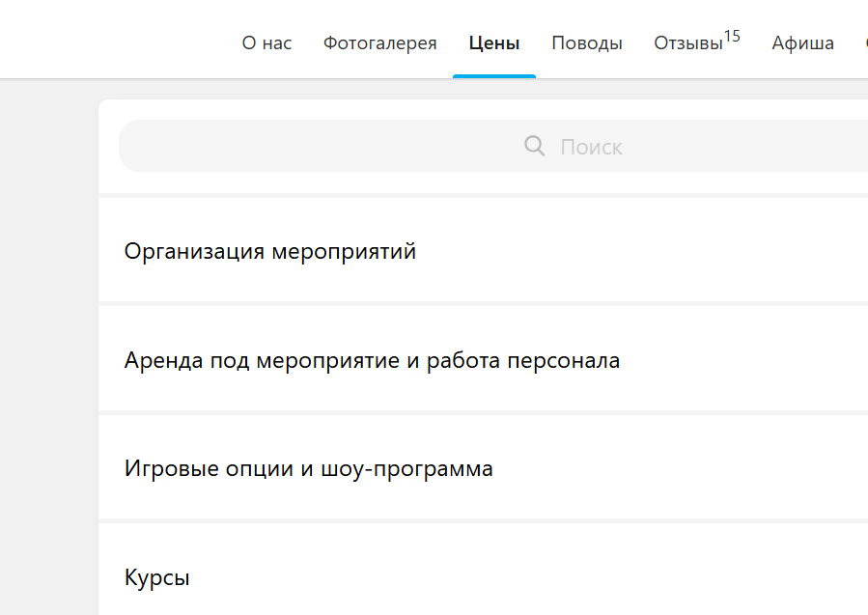
Task: Click the Организация мероприятий heading text
Action: click(x=270, y=252)
